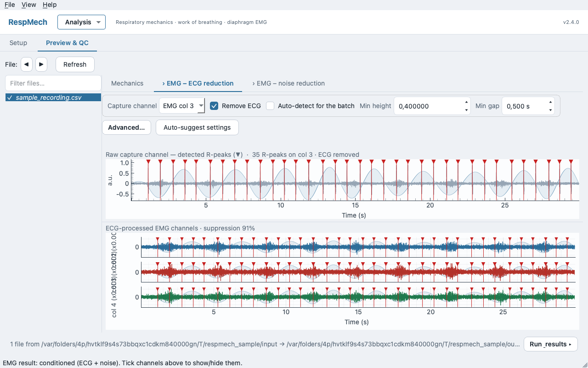Image resolution: width=588 pixels, height=368 pixels.
Task: Click the red EMG trace plot
Action: point(358,272)
